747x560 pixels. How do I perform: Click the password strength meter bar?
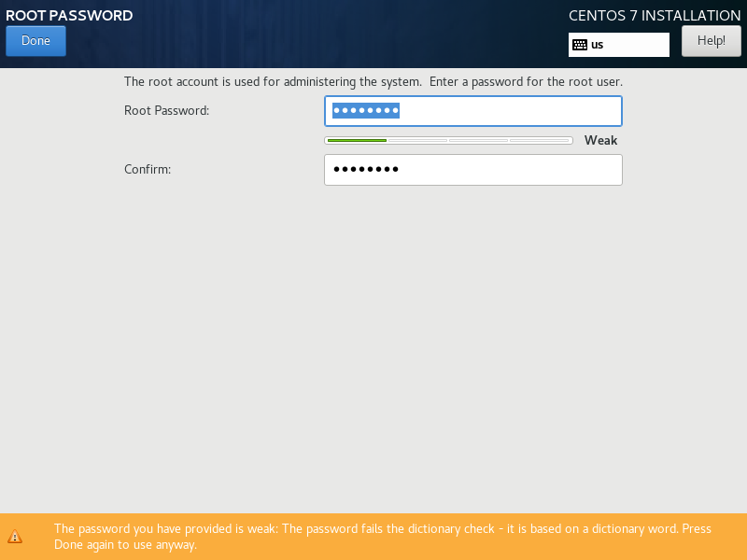coord(448,141)
